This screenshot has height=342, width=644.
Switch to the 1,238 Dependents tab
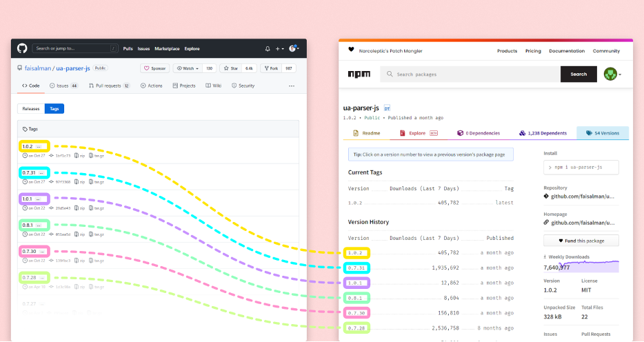click(x=543, y=133)
